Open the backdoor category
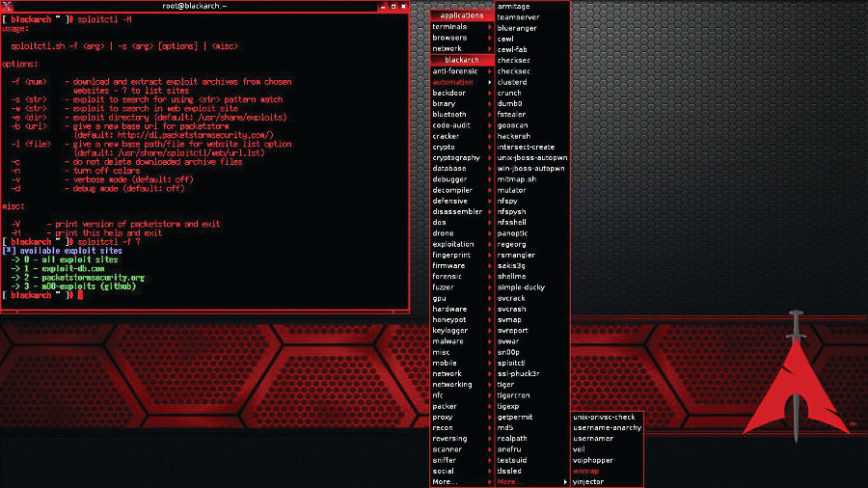868x488 pixels. point(462,93)
